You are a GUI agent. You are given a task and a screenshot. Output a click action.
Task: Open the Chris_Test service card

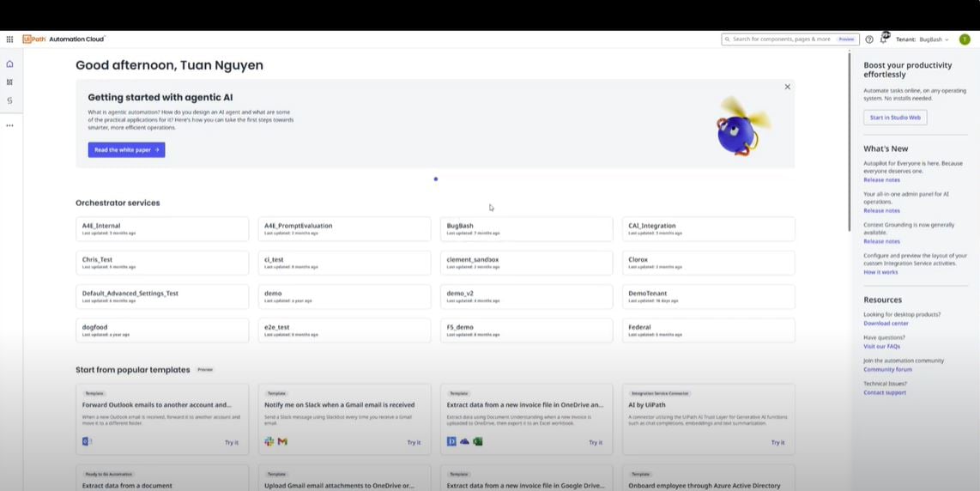162,263
